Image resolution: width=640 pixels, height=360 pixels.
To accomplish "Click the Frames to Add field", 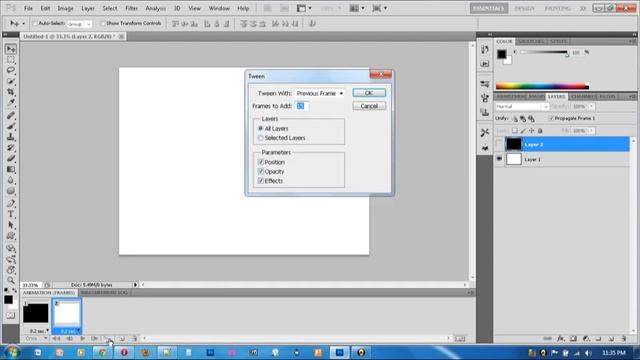I will [302, 106].
